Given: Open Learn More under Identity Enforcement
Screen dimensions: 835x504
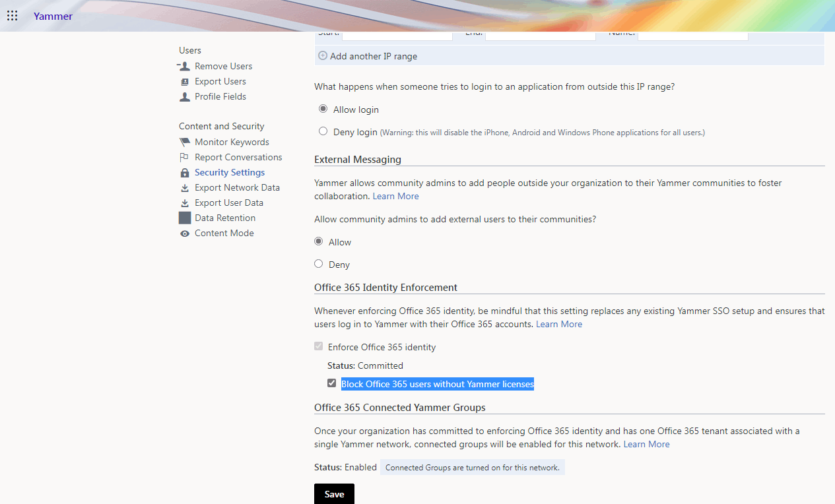Looking at the screenshot, I should [x=559, y=324].
